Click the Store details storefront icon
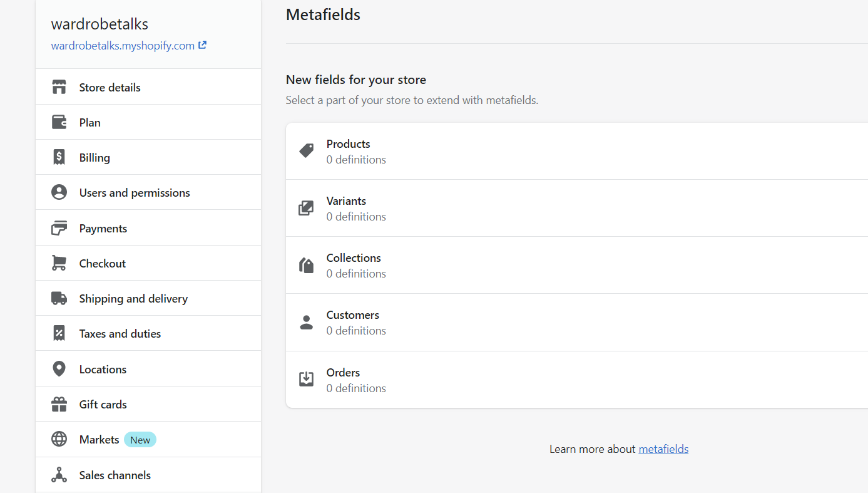The image size is (868, 493). [59, 87]
